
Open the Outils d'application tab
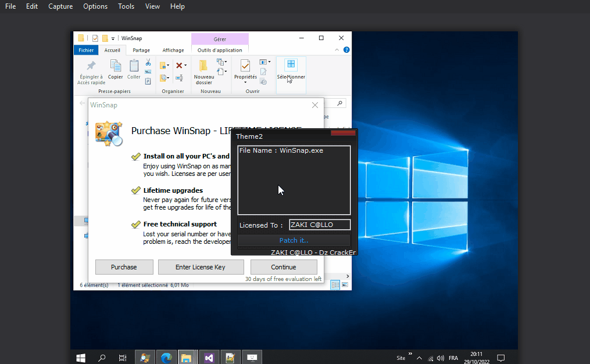tap(220, 50)
